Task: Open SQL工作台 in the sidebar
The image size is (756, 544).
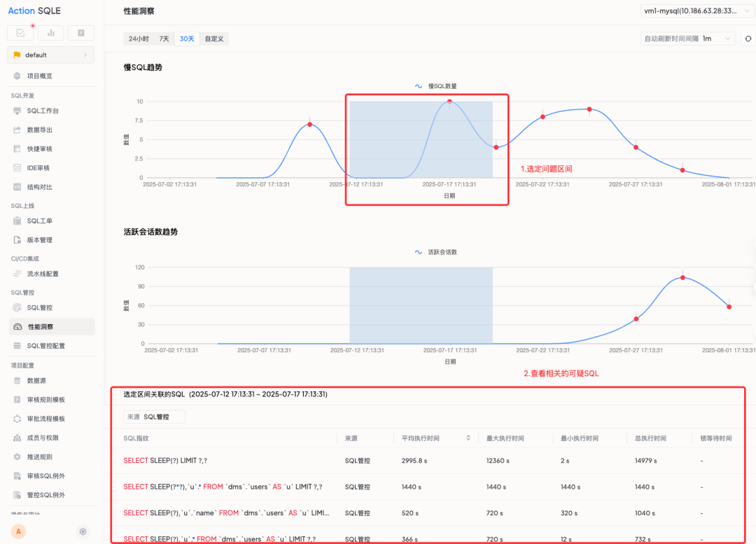Action: (x=43, y=111)
